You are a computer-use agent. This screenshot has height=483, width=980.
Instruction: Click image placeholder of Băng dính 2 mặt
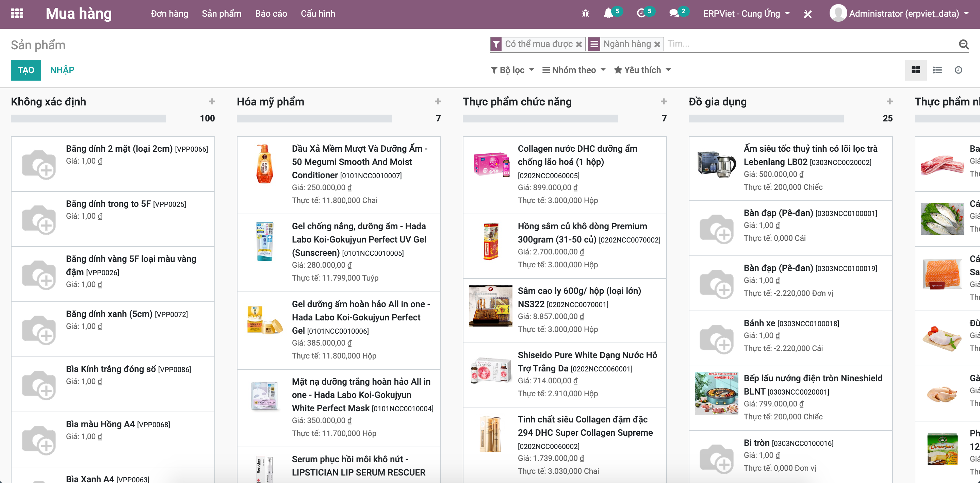(39, 164)
